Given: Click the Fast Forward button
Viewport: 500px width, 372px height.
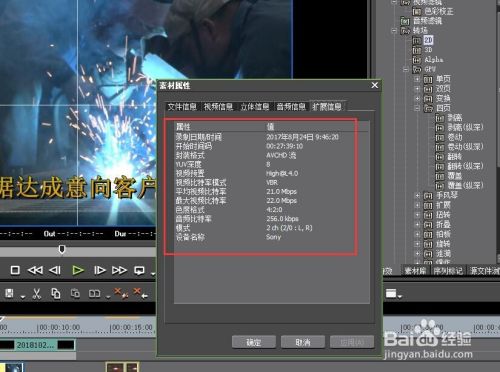Looking at the screenshot, I should click(119, 270).
